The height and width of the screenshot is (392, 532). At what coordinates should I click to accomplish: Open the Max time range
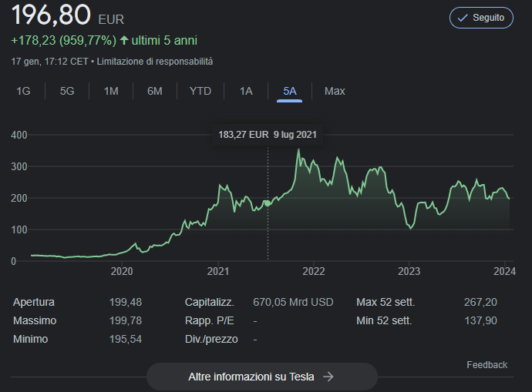click(335, 91)
